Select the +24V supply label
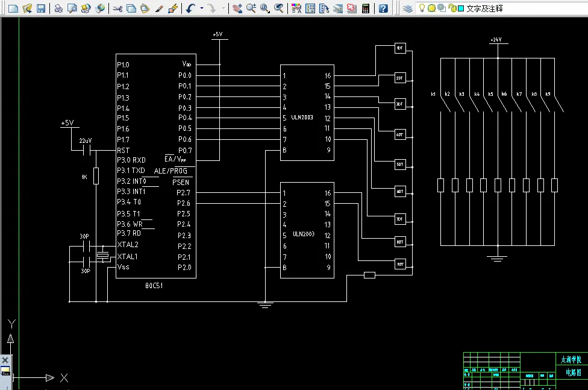Screen dimensions: 588x390 click(496, 39)
